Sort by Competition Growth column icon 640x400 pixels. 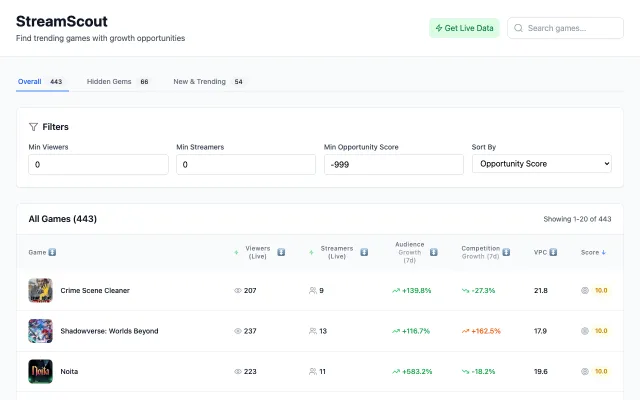pyautogui.click(x=506, y=252)
